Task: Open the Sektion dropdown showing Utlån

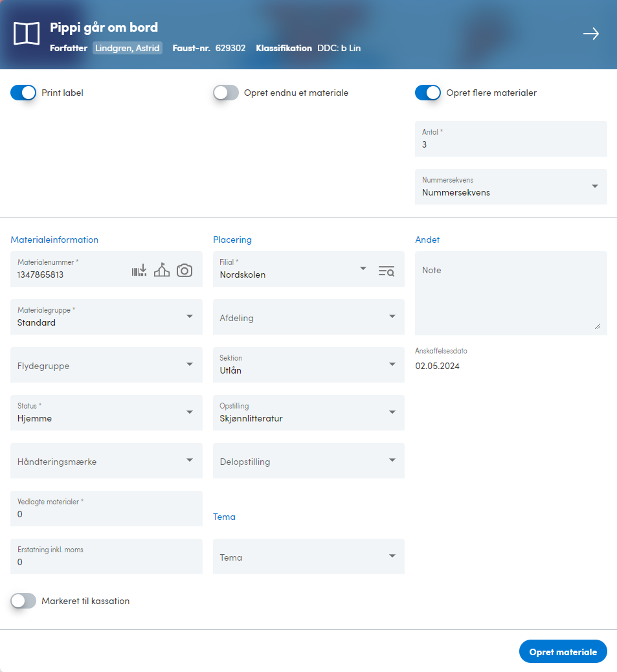Action: [x=308, y=364]
